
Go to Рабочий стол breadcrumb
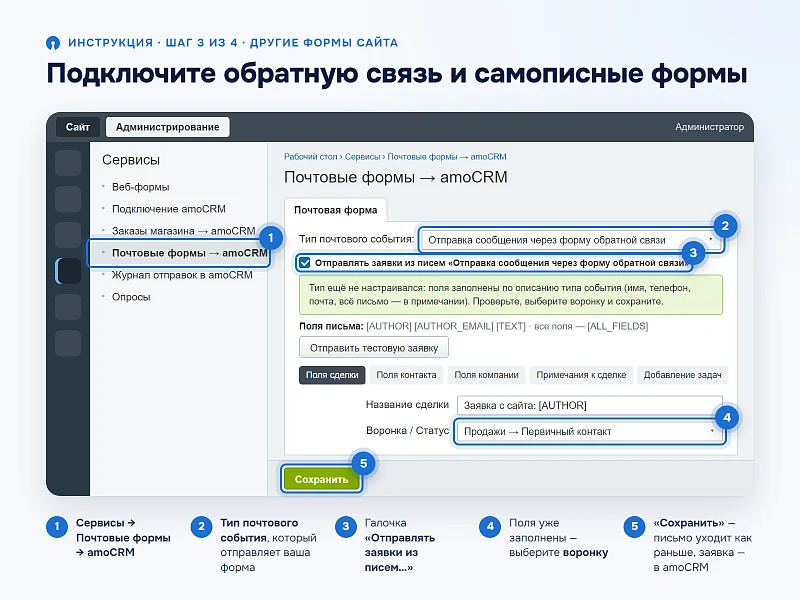click(311, 157)
